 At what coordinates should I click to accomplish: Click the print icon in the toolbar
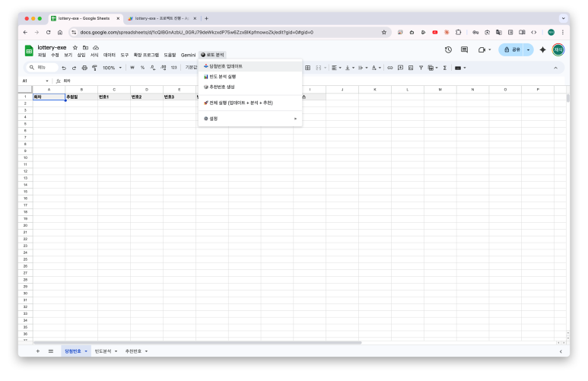84,68
